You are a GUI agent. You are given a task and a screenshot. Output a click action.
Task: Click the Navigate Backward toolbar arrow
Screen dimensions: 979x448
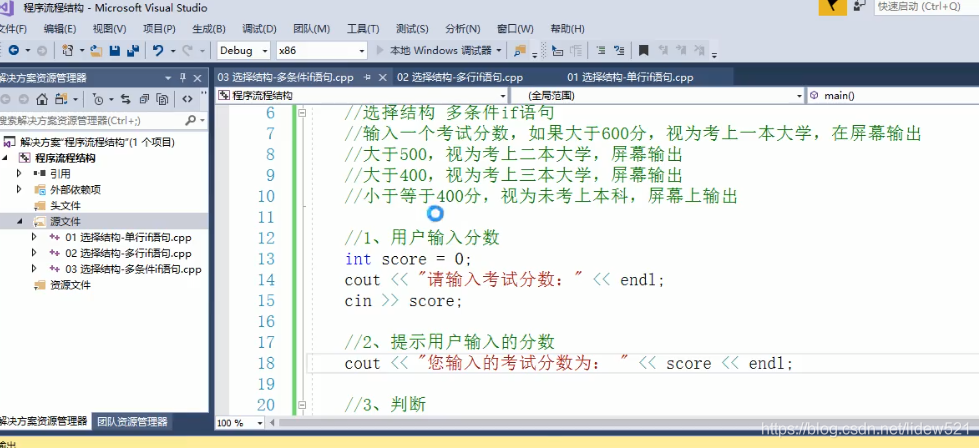pos(13,51)
